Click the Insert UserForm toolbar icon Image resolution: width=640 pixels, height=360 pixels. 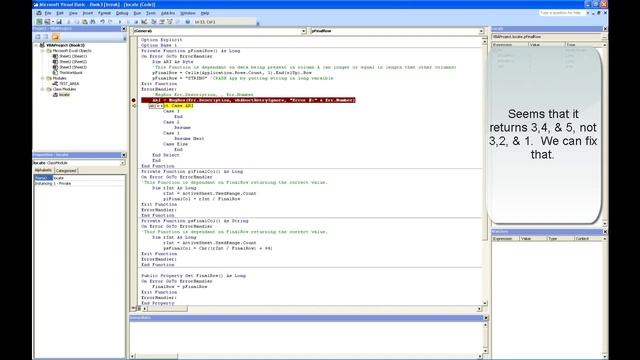47,22
